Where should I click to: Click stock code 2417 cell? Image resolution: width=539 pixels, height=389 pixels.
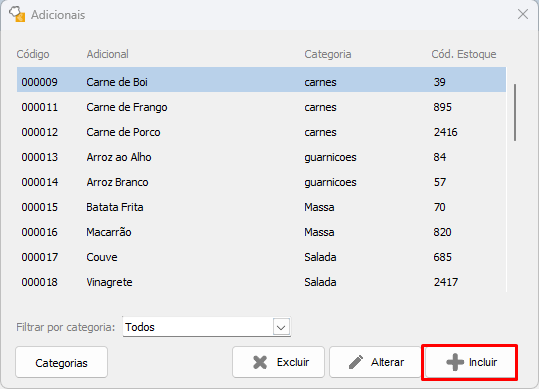[446, 282]
